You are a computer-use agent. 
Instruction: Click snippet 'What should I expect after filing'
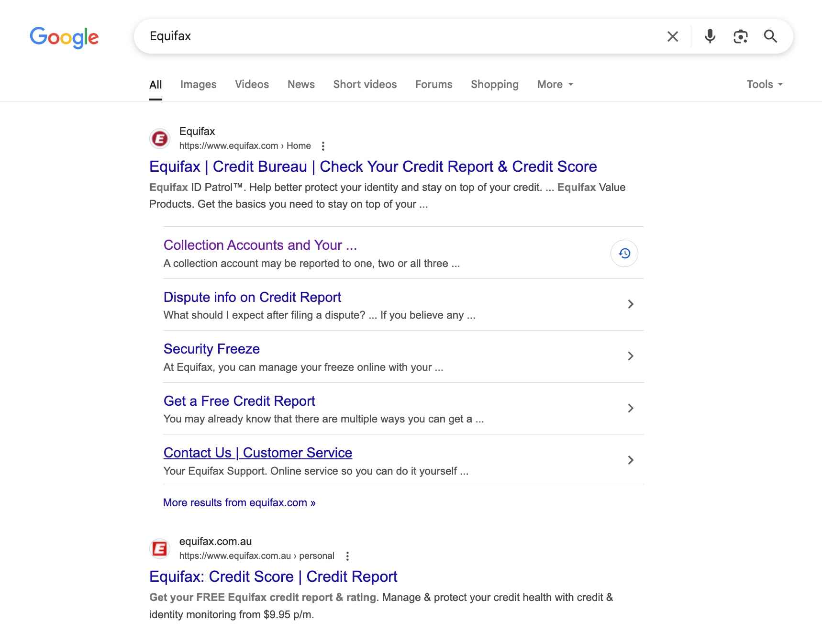(x=319, y=315)
